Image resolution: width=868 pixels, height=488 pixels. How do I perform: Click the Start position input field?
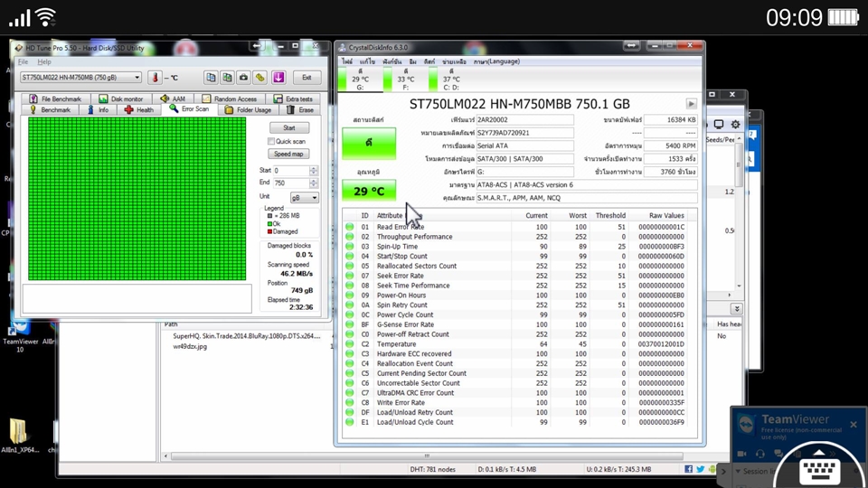coord(291,171)
